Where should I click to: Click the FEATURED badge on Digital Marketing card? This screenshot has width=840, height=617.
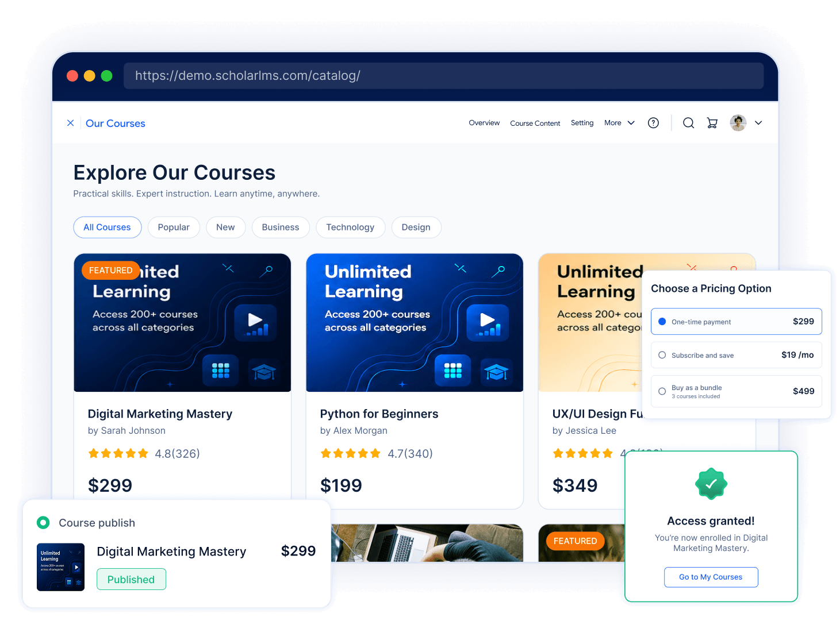[x=110, y=270]
